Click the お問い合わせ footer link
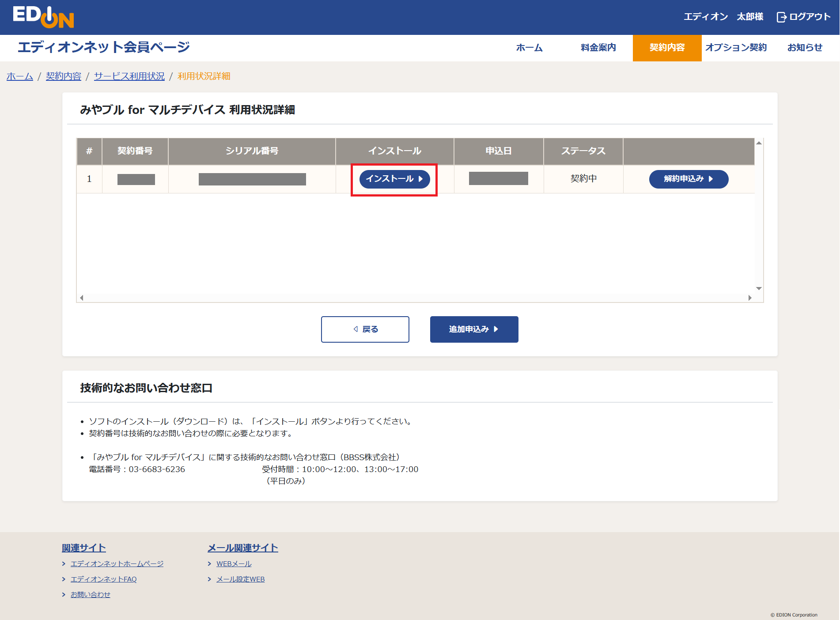The image size is (840, 620). pos(91,594)
